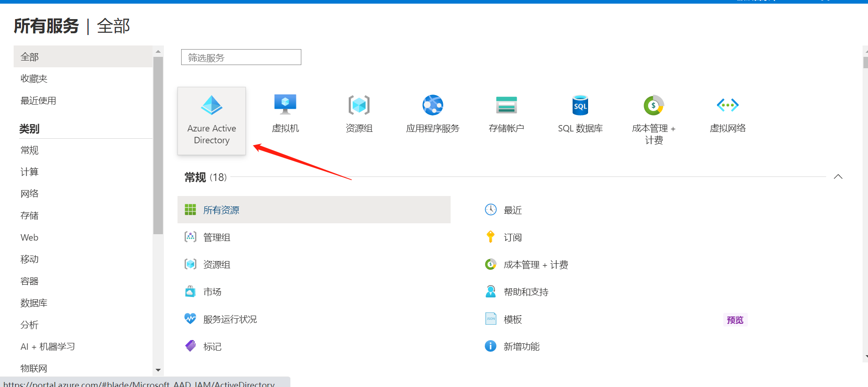Screen dimensions: 868x387
Task: Click the 模板 JSON document icon
Action: click(491, 319)
